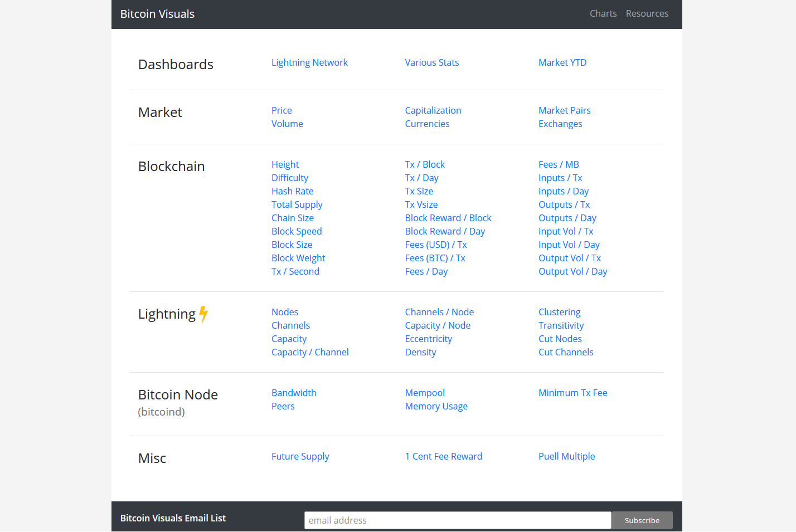View the Cut Channels chart
Screen dimensions: 796x532
click(x=566, y=352)
